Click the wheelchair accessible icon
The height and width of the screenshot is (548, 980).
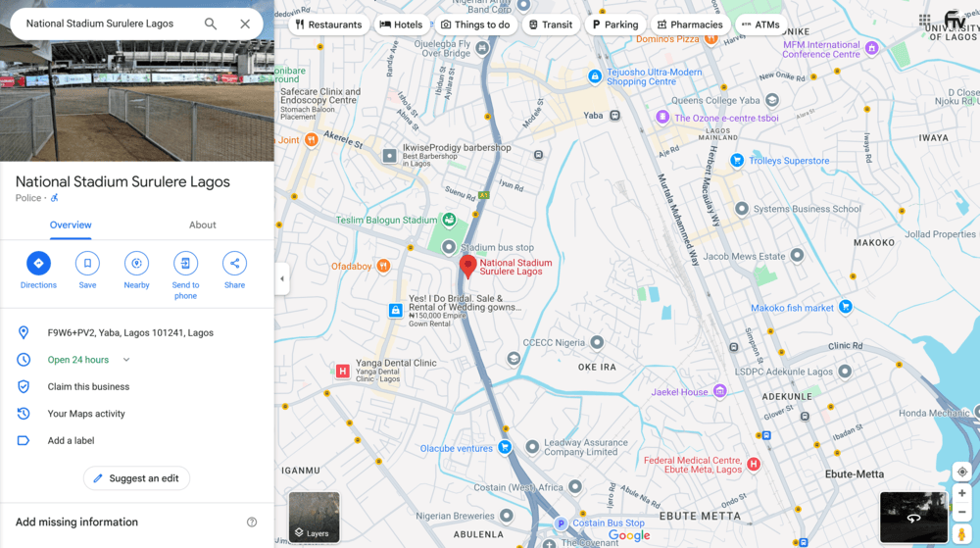pos(54,198)
